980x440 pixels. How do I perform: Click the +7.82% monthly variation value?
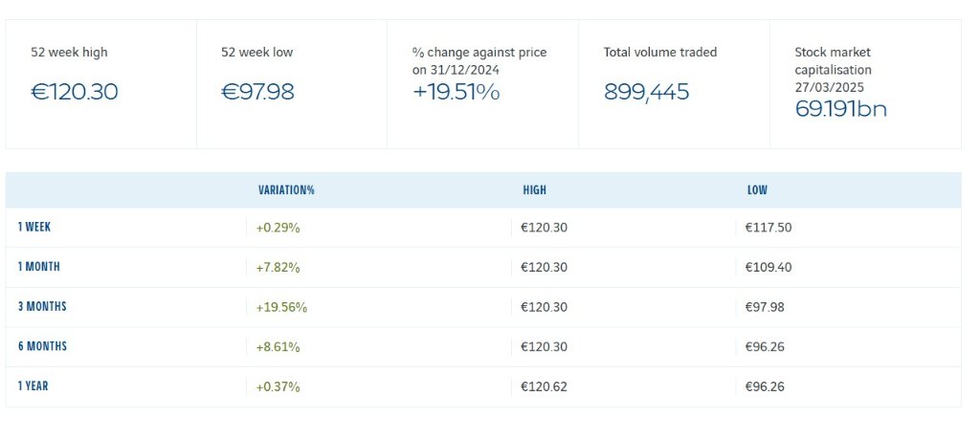pos(278,267)
